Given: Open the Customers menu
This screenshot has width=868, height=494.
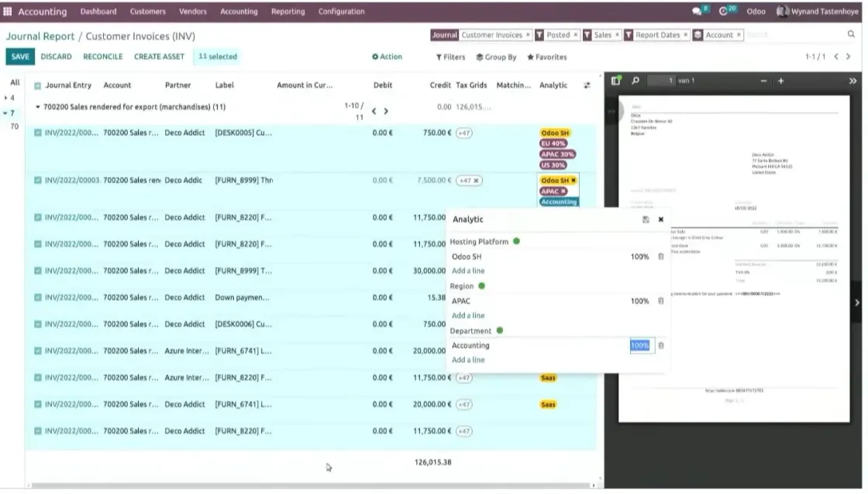Looking at the screenshot, I should (x=148, y=11).
